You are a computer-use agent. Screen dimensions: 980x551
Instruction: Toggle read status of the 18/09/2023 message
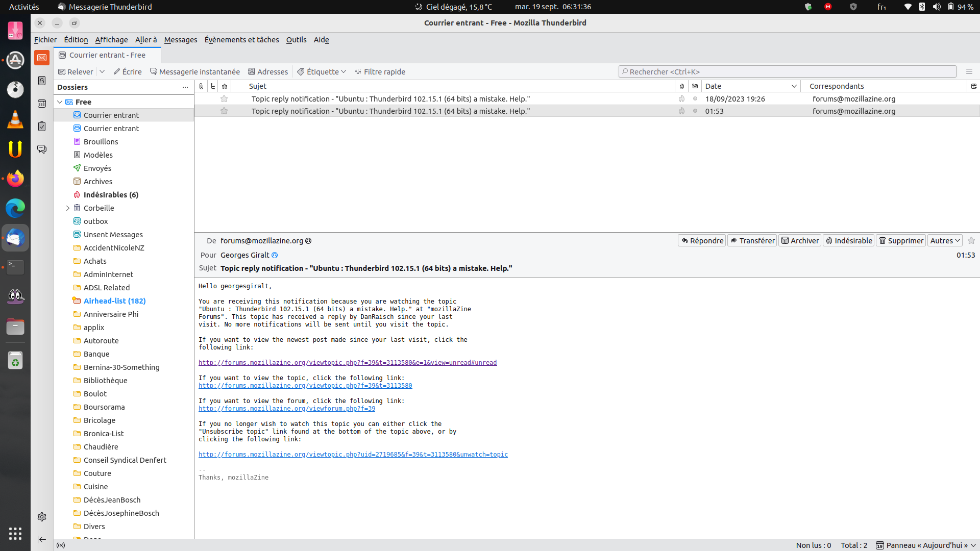(x=695, y=99)
